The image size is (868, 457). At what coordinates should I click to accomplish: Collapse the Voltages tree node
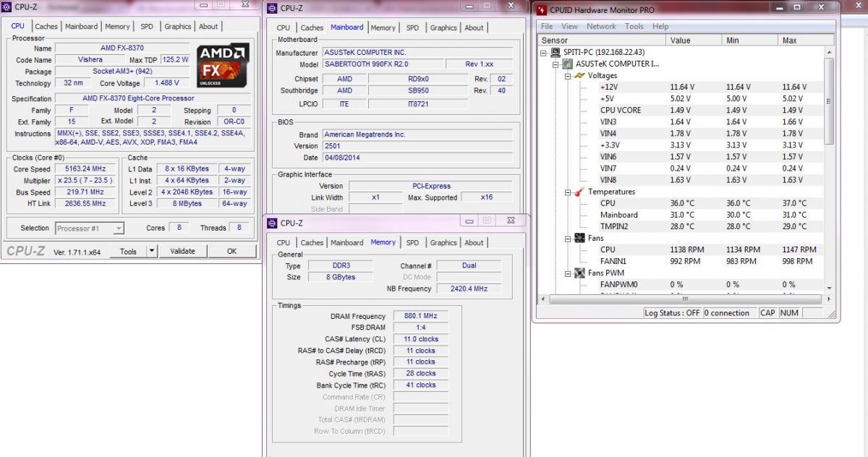568,76
